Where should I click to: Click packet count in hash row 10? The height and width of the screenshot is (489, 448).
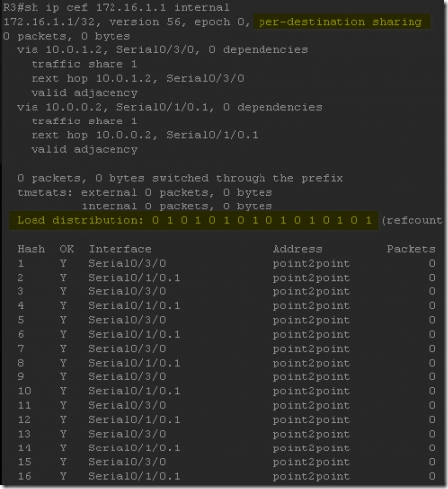click(432, 391)
